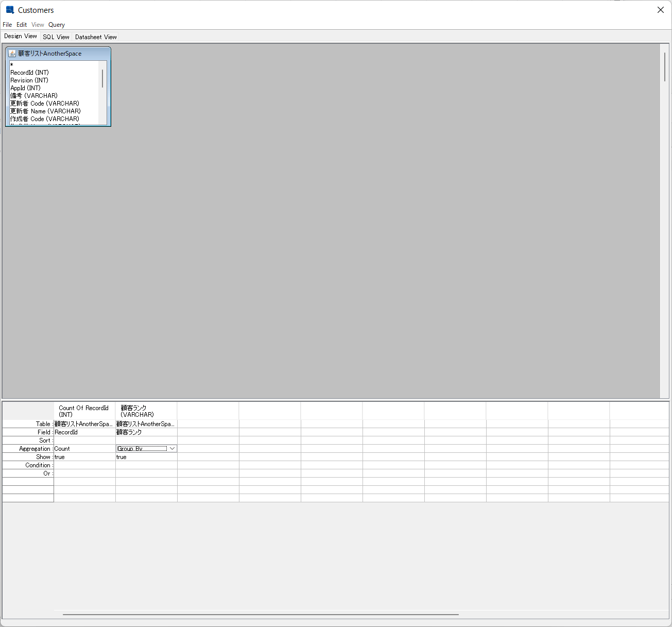Viewport: 672px width, 627px height.
Task: Switch to the Datasheet View tab
Action: [x=96, y=37]
